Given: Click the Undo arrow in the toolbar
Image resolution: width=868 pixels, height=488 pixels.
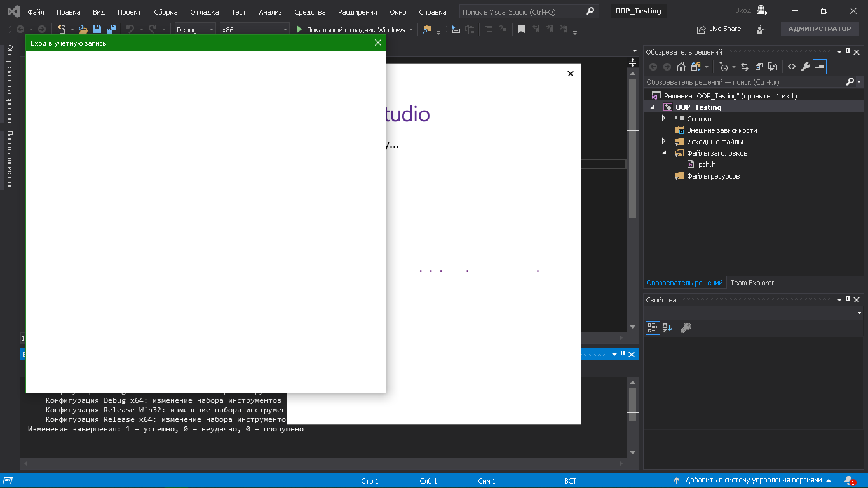Looking at the screenshot, I should pyautogui.click(x=130, y=29).
